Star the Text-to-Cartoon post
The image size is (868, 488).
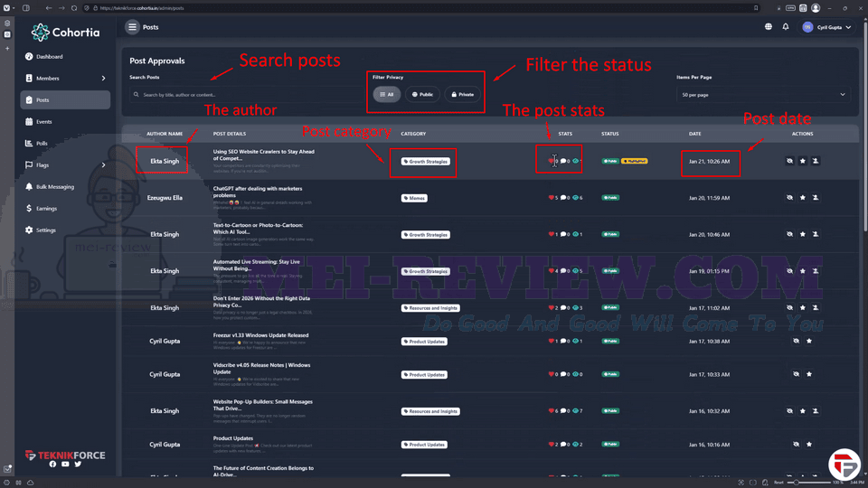[x=803, y=234]
